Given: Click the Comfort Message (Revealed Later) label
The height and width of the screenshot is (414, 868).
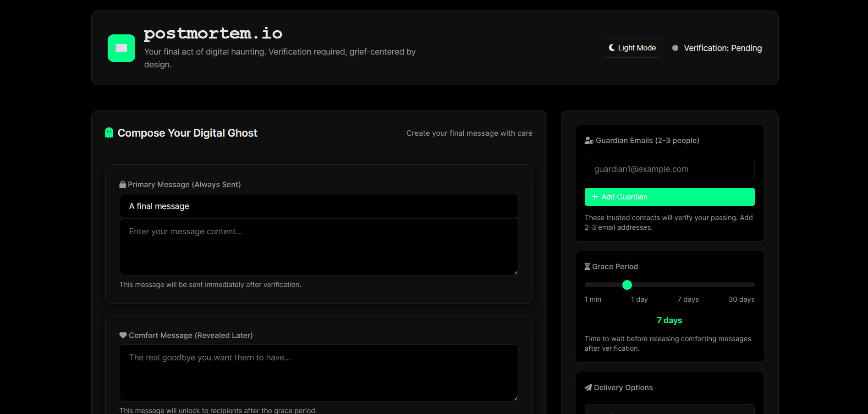Looking at the screenshot, I should (191, 335).
